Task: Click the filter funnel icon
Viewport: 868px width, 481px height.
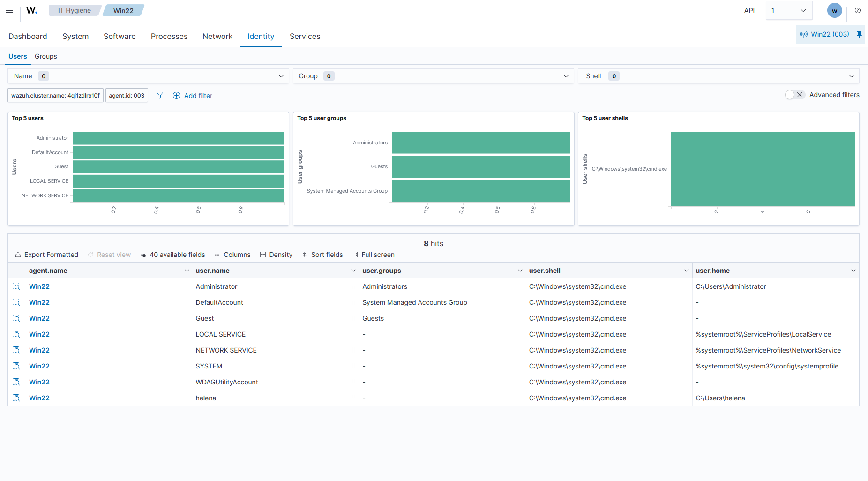Action: point(160,95)
